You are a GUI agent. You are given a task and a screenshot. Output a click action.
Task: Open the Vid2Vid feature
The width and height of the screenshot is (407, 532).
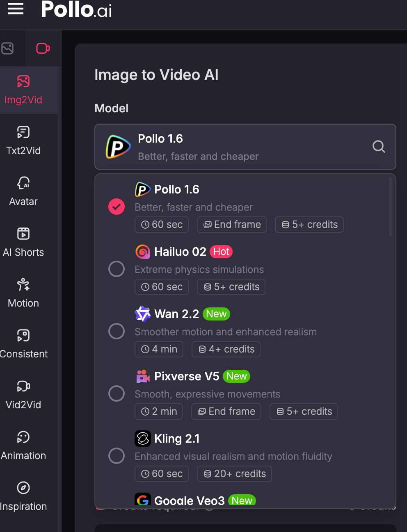[x=23, y=395]
